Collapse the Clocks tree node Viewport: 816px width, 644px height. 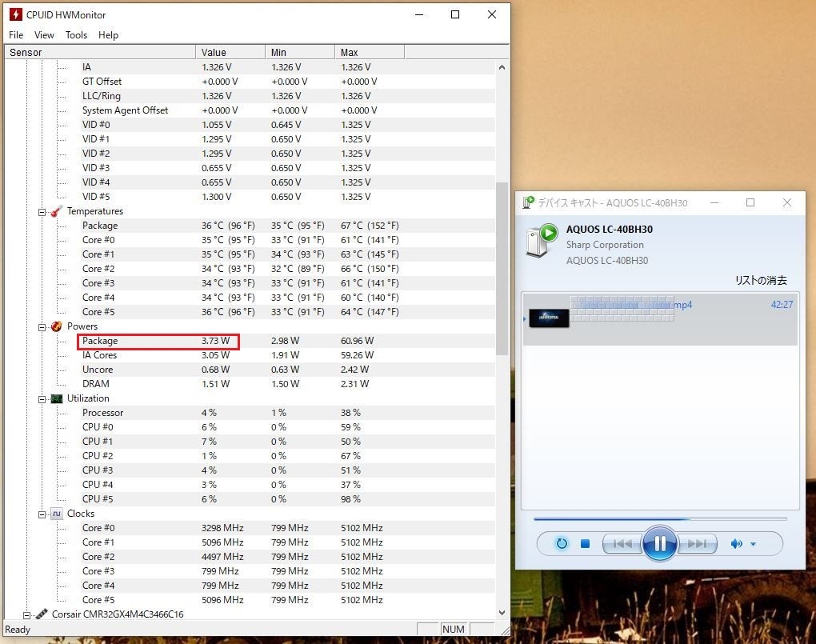click(x=42, y=514)
